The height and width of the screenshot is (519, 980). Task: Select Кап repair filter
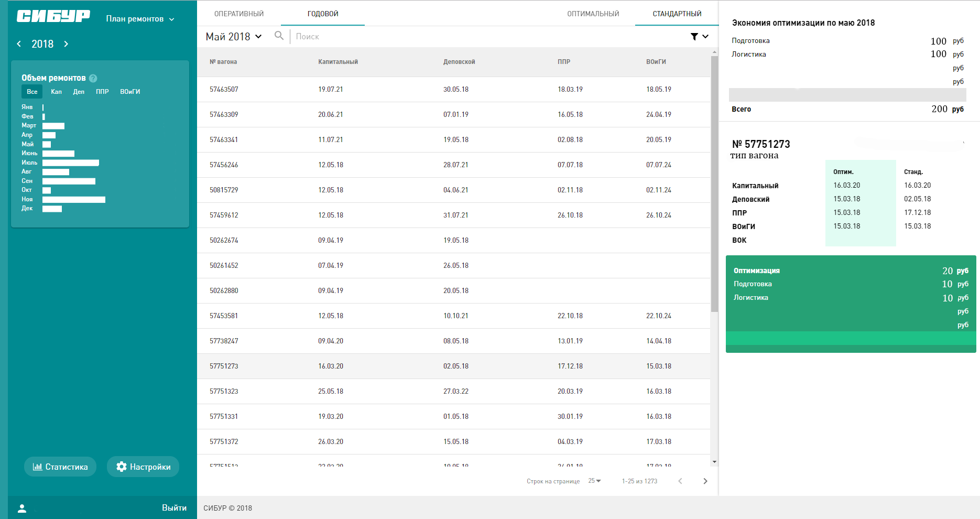[56, 92]
